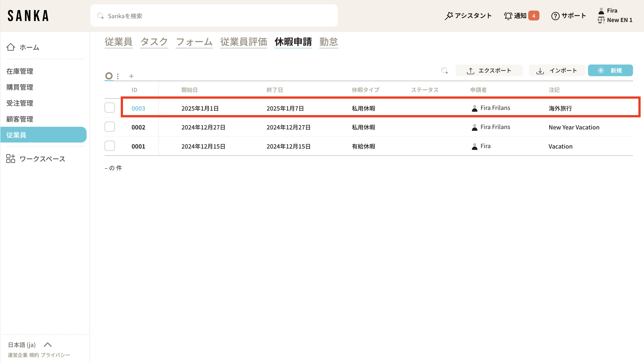
Task: Click the plus icon to add view
Action: 131,76
